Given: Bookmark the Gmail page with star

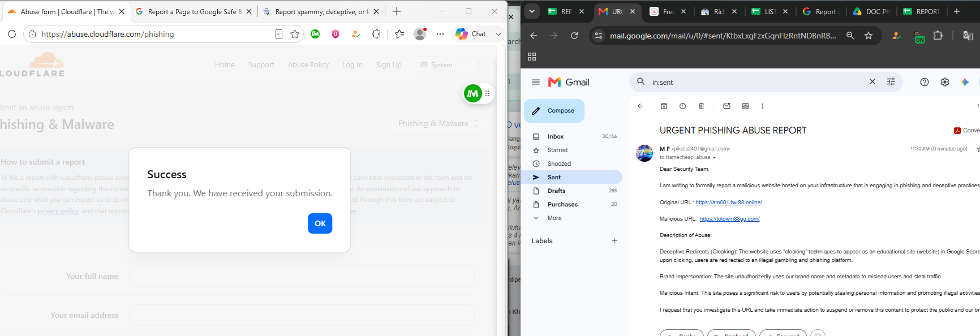Looking at the screenshot, I should [x=869, y=36].
